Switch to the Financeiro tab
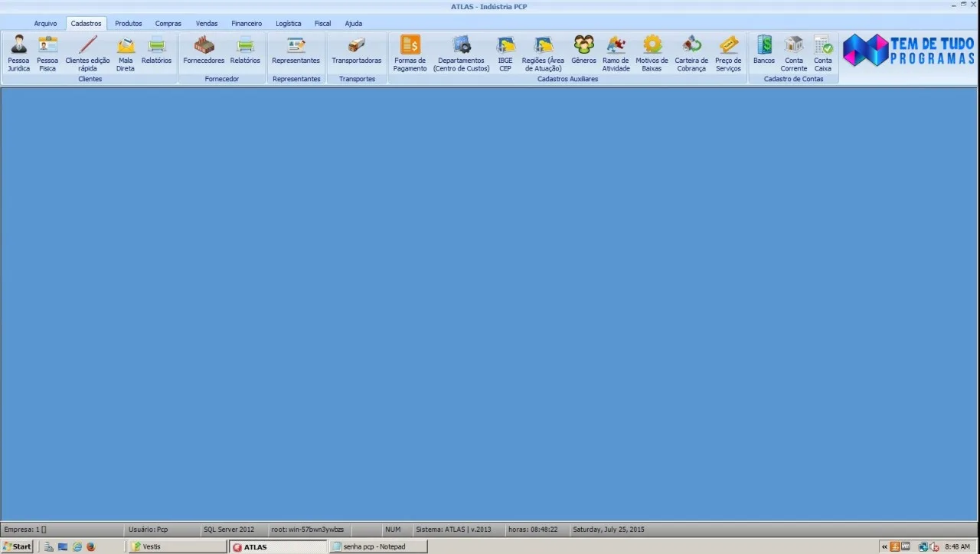Viewport: 980px width, 554px height. coord(247,24)
